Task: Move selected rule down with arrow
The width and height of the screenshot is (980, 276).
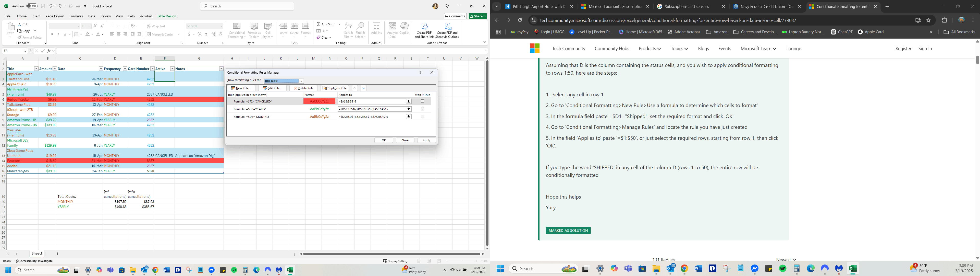Action: point(364,88)
